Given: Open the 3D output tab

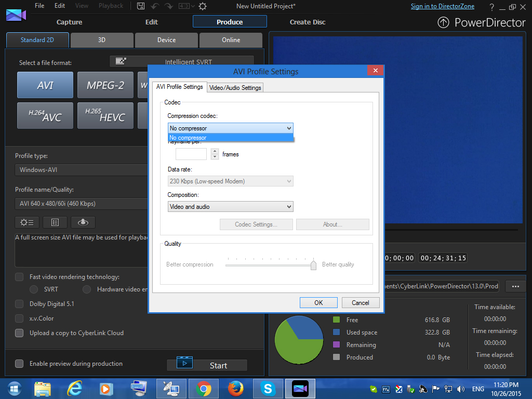Looking at the screenshot, I should 102,40.
